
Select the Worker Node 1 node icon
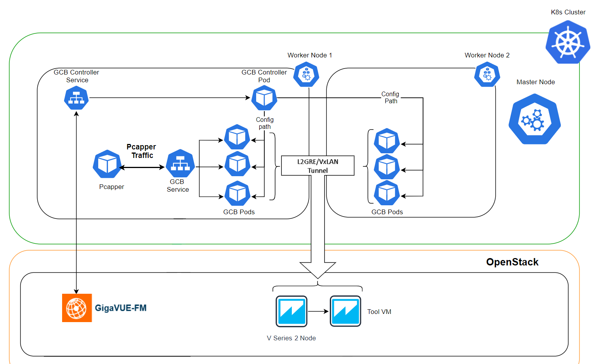coord(306,75)
